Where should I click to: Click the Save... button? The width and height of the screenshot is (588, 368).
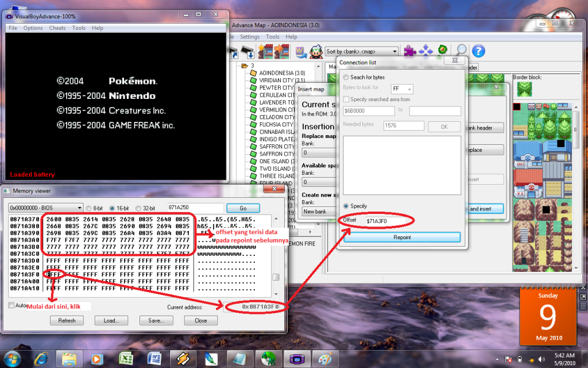156,320
